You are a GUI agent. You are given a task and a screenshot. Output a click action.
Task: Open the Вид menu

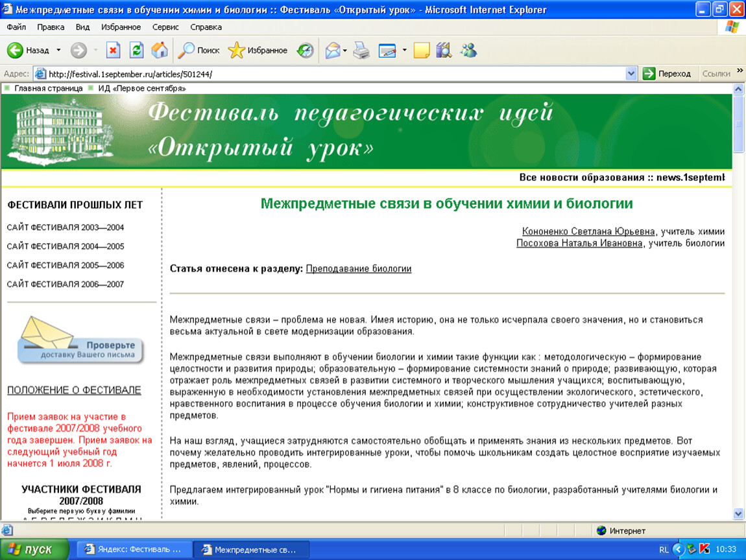82,27
